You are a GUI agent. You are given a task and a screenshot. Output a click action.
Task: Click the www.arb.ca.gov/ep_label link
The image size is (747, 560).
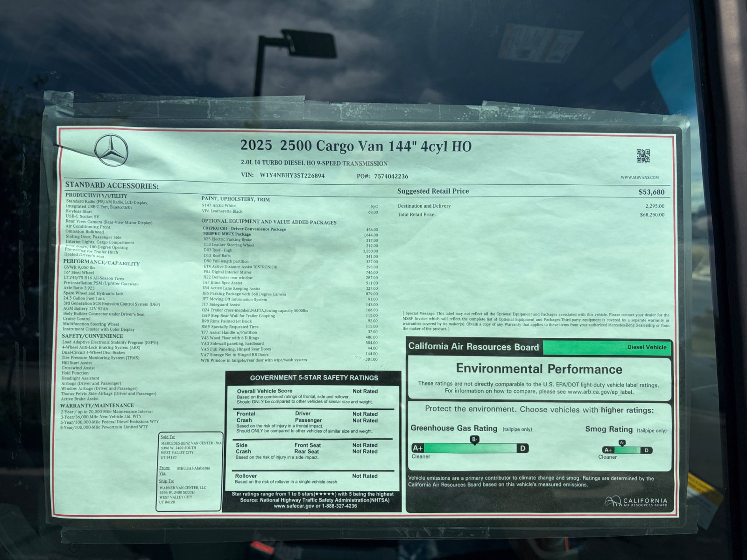point(600,392)
